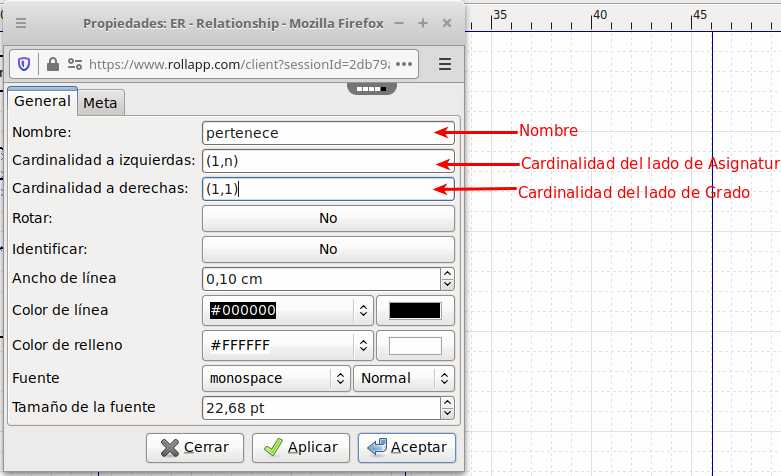Click the white fill color swatch
Screen dimensions: 781x476
click(x=415, y=345)
